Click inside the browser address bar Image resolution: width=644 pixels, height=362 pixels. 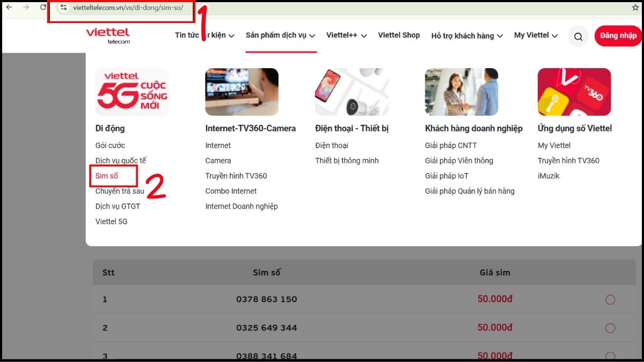point(134,8)
